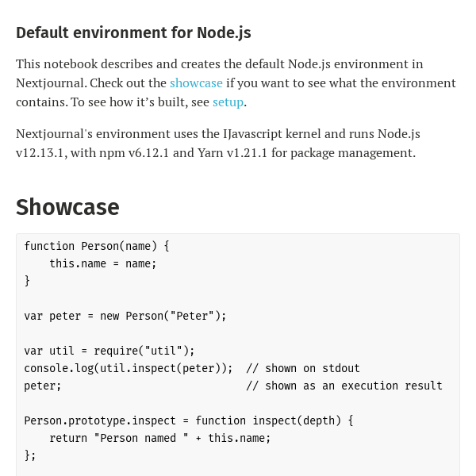This screenshot has height=476, width=476.
Task: Click the paragraph mentioning IJavascript kernel
Action: (x=218, y=134)
